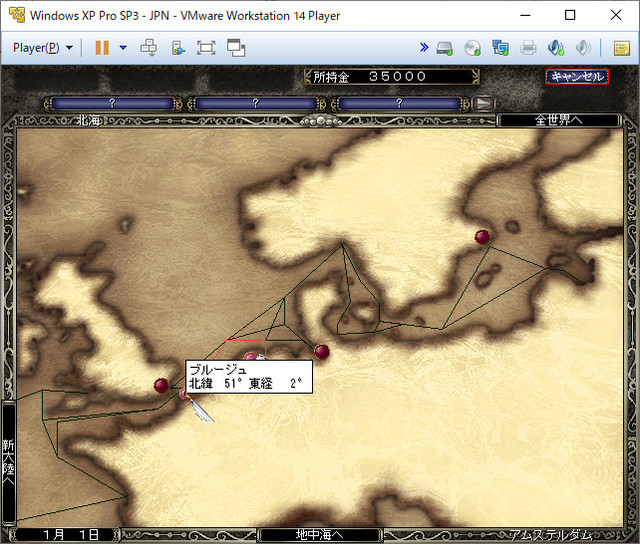Click the connected sound card icon
640x544 pixels.
click(x=556, y=48)
